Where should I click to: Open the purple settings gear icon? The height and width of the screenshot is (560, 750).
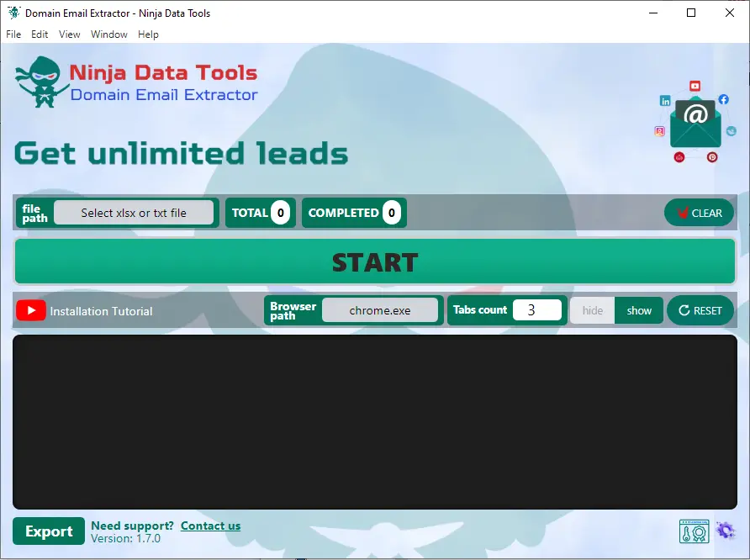[x=725, y=531]
